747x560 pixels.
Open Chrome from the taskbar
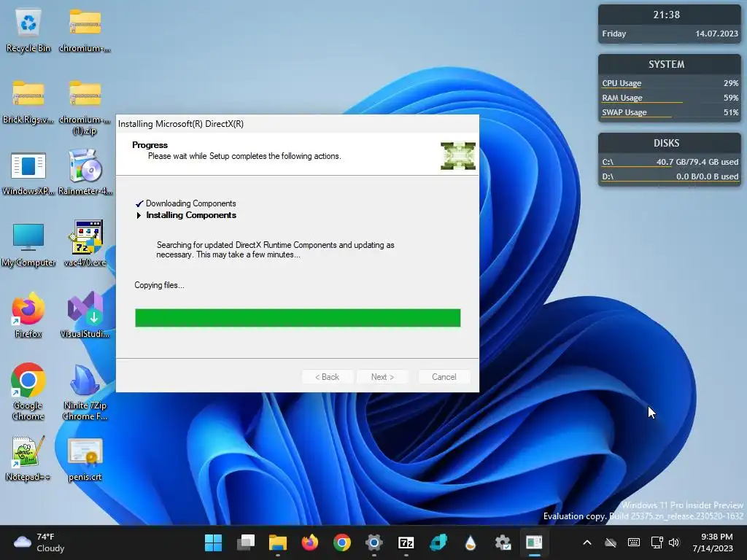[x=342, y=542]
